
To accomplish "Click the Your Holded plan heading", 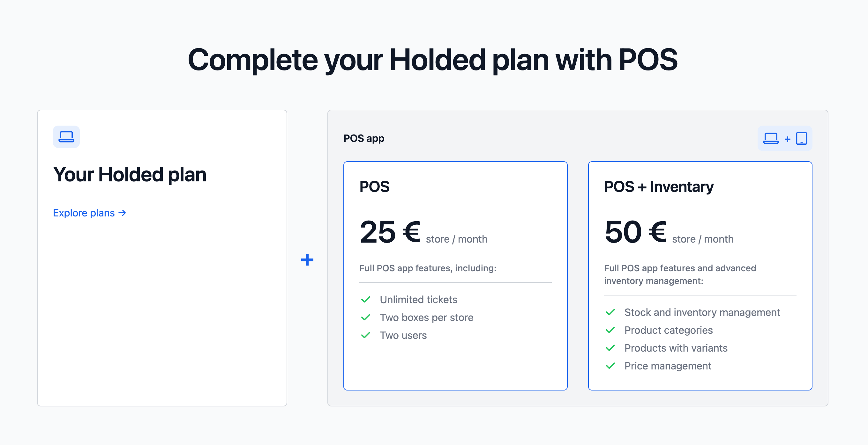I will (x=130, y=174).
